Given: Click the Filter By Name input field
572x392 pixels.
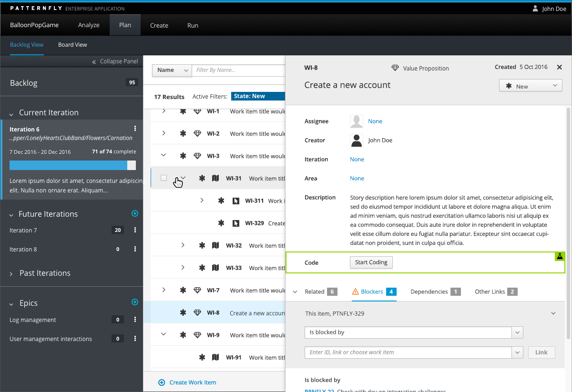Looking at the screenshot, I should tap(238, 70).
